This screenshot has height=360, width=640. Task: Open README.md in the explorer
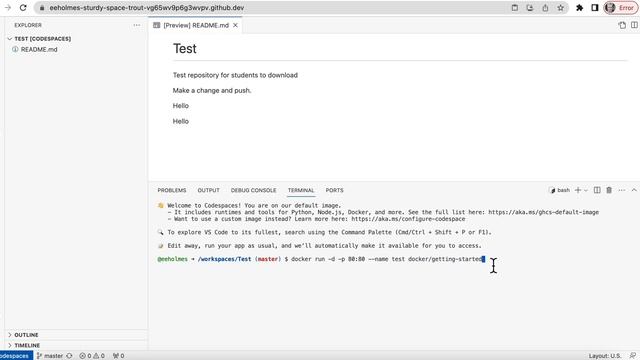click(x=39, y=49)
